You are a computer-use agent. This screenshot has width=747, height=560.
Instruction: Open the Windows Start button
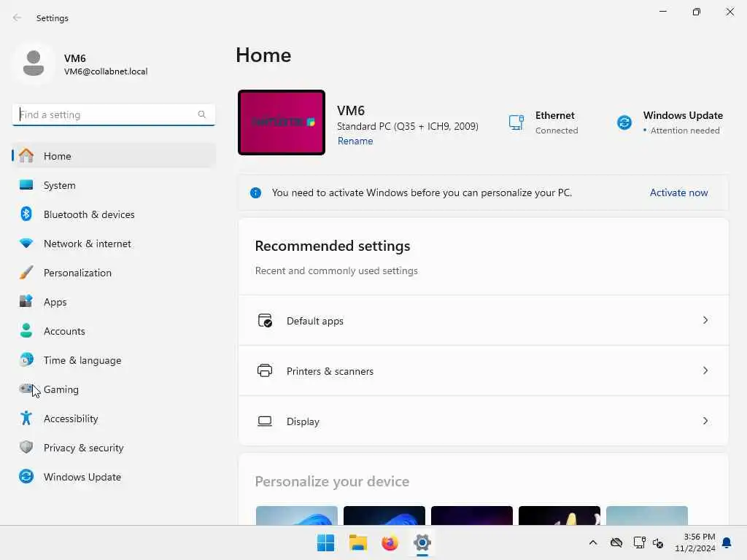pos(326,542)
